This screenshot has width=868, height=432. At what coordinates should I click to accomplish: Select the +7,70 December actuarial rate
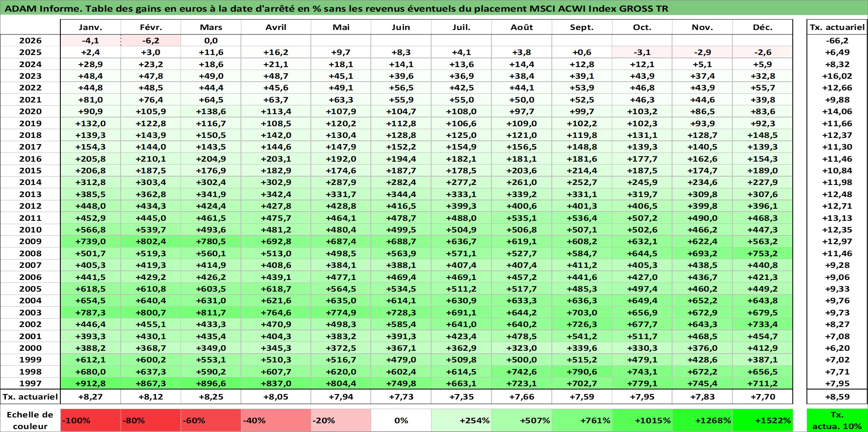[763, 397]
